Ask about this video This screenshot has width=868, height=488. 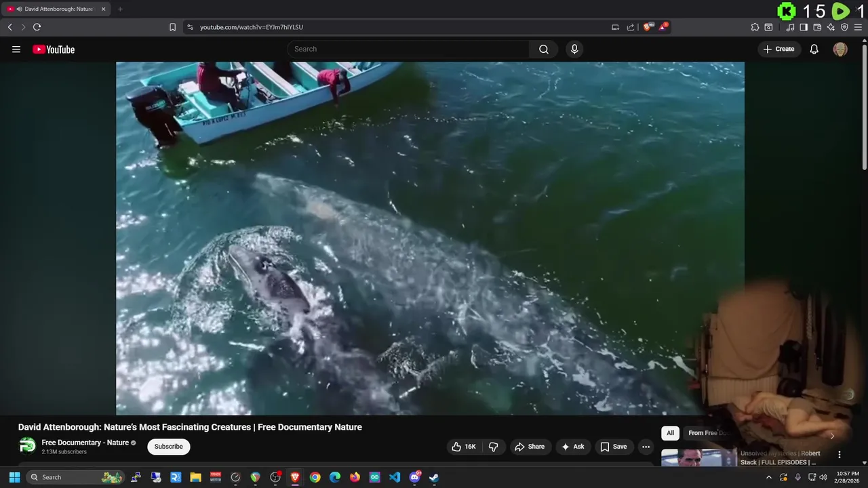(572, 447)
